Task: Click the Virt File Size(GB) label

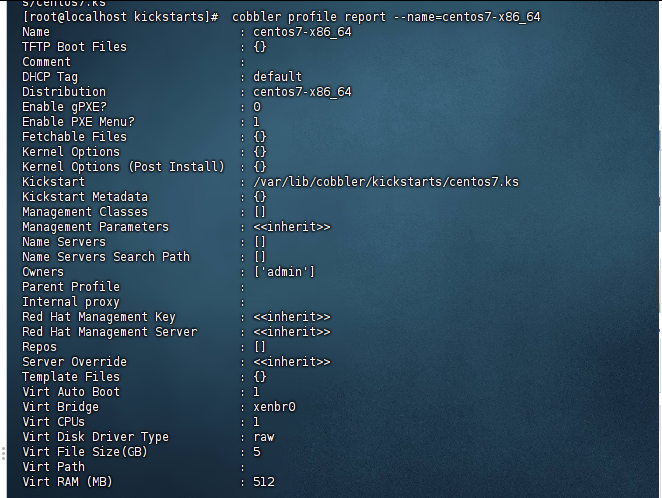Action: pyautogui.click(x=88, y=452)
